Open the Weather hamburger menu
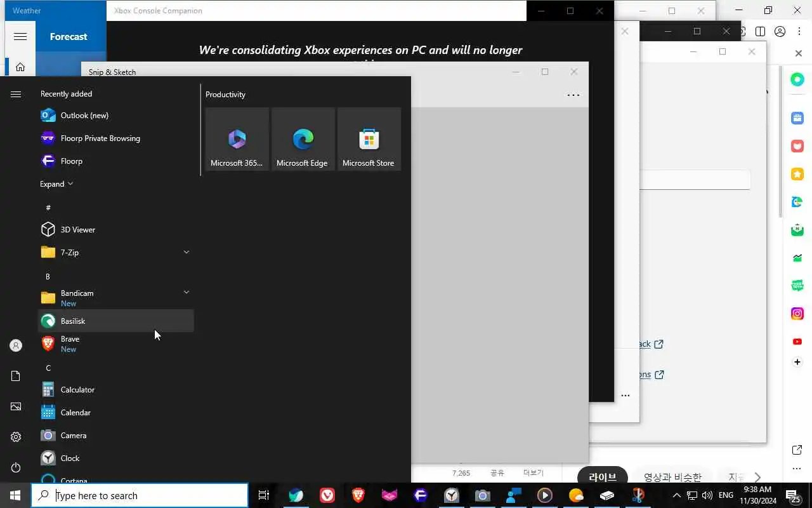Image resolution: width=812 pixels, height=508 pixels. (20, 37)
